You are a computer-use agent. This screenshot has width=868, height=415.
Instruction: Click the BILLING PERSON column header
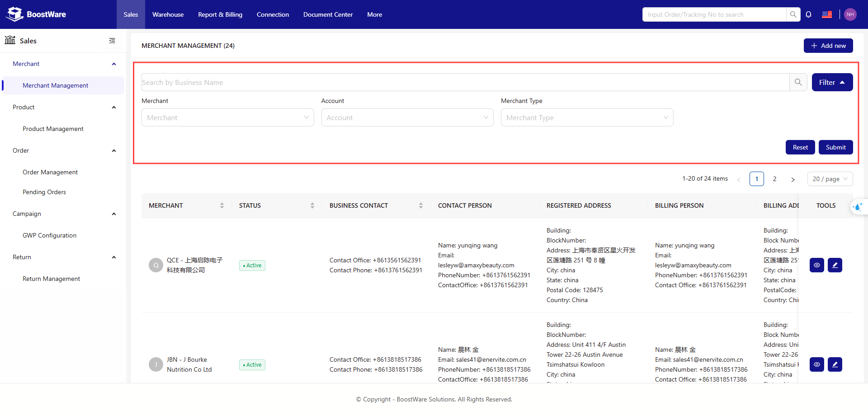coord(679,205)
